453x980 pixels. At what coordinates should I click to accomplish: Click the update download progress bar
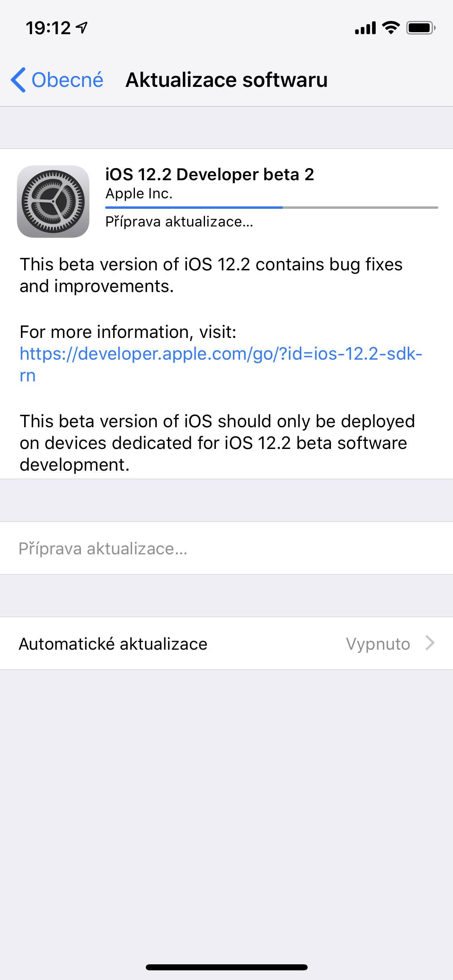(271, 208)
